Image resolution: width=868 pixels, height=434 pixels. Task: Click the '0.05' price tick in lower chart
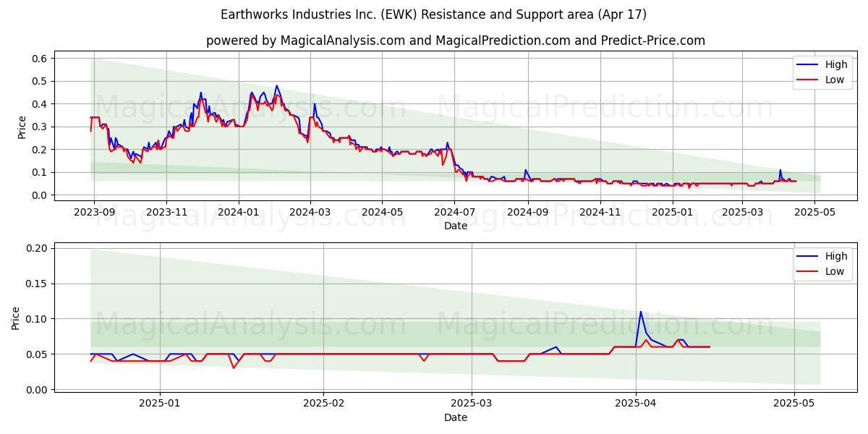coord(36,354)
